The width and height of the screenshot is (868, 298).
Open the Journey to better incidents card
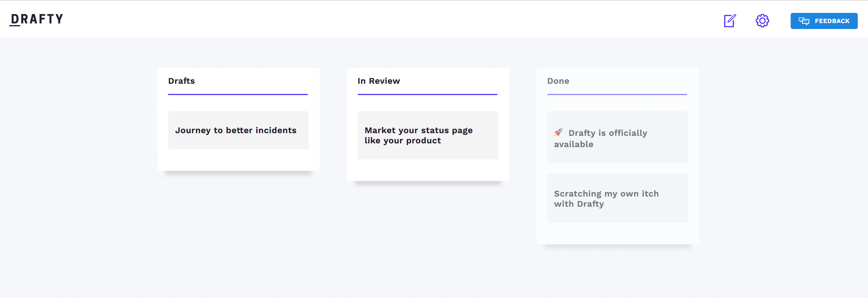pyautogui.click(x=238, y=130)
